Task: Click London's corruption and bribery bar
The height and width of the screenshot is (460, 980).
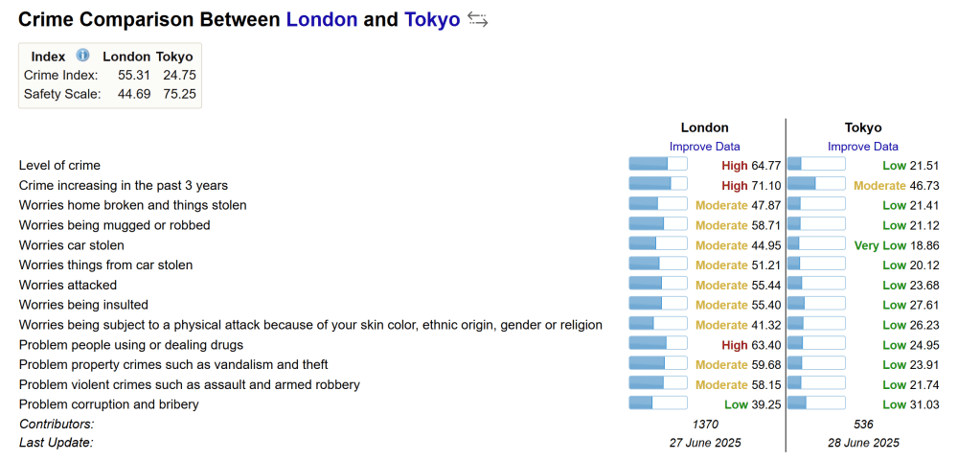Action: (657, 403)
